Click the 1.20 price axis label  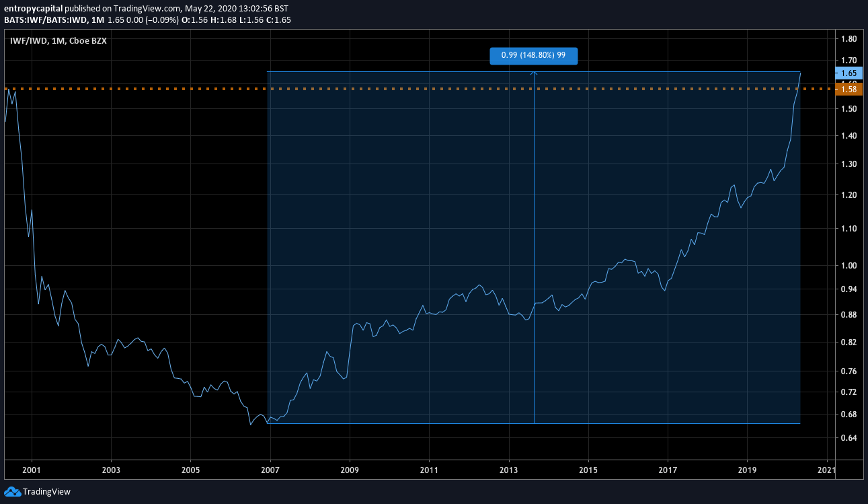[849, 195]
